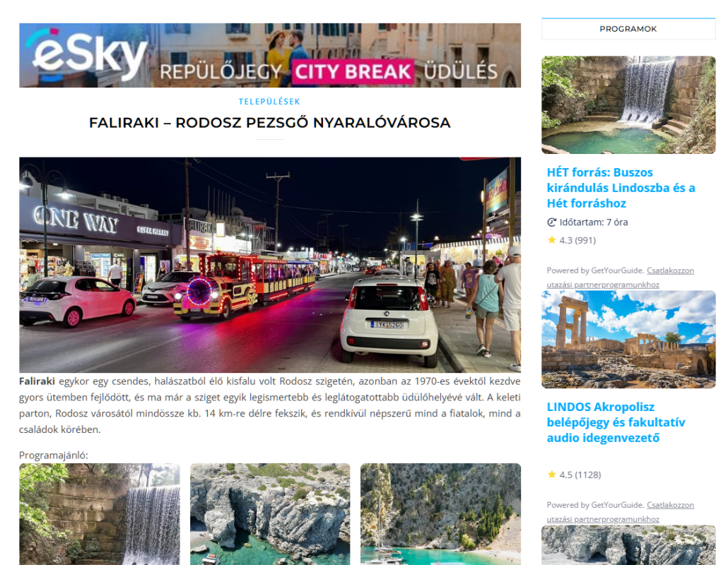728x565 pixels.
Task: Open the Lindos Acropolis ruins image
Action: [628, 339]
